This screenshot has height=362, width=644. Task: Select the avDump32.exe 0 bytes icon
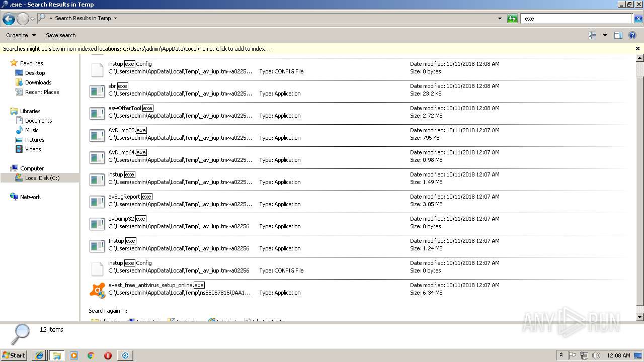[x=97, y=224]
